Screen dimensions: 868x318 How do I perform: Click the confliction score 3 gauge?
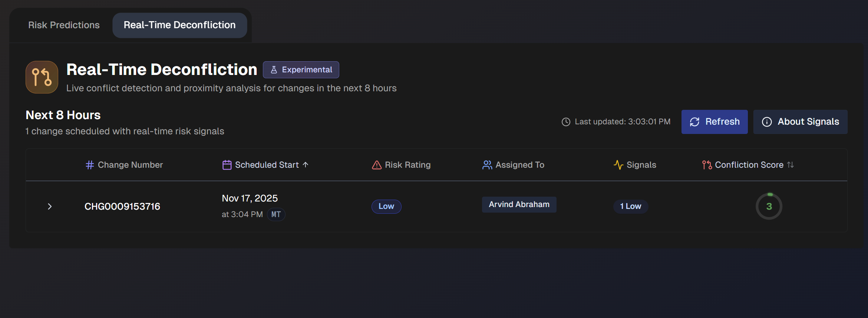pyautogui.click(x=769, y=206)
